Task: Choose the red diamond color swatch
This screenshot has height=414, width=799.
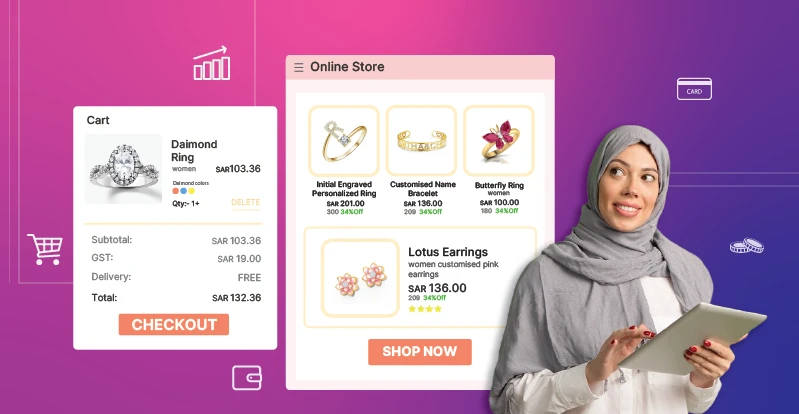Action: tap(176, 191)
